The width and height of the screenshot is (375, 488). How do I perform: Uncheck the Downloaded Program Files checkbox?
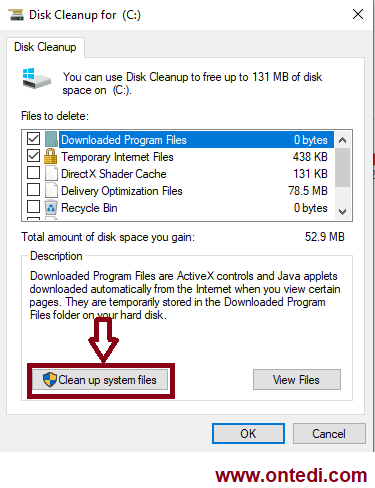point(33,138)
